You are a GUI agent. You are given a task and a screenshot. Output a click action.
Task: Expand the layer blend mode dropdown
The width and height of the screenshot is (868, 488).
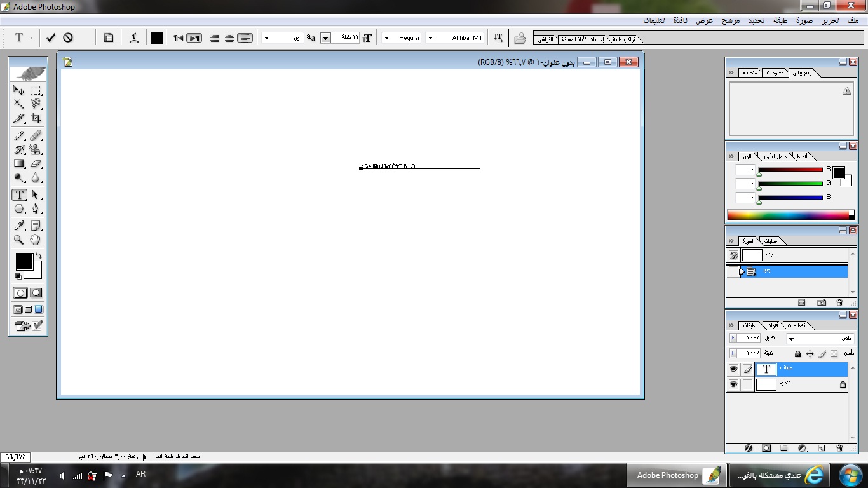(x=792, y=339)
